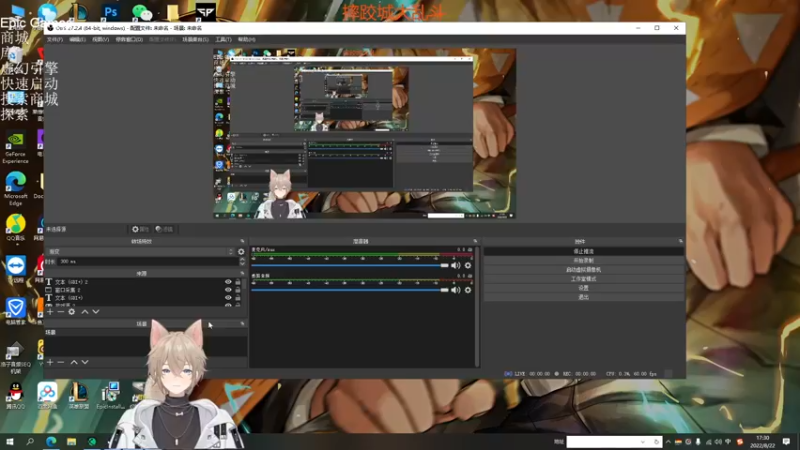Toggle visibility of 窗口采集 2 source
Image resolution: width=800 pixels, height=450 pixels.
(228, 289)
